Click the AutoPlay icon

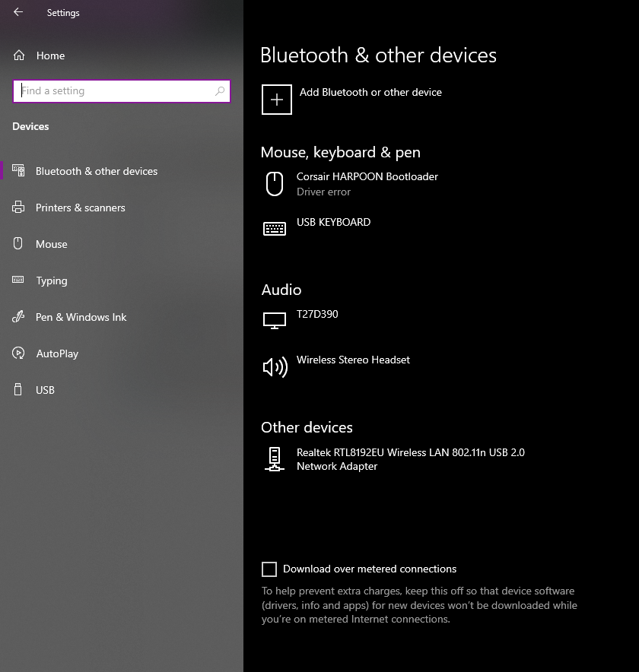pos(18,353)
